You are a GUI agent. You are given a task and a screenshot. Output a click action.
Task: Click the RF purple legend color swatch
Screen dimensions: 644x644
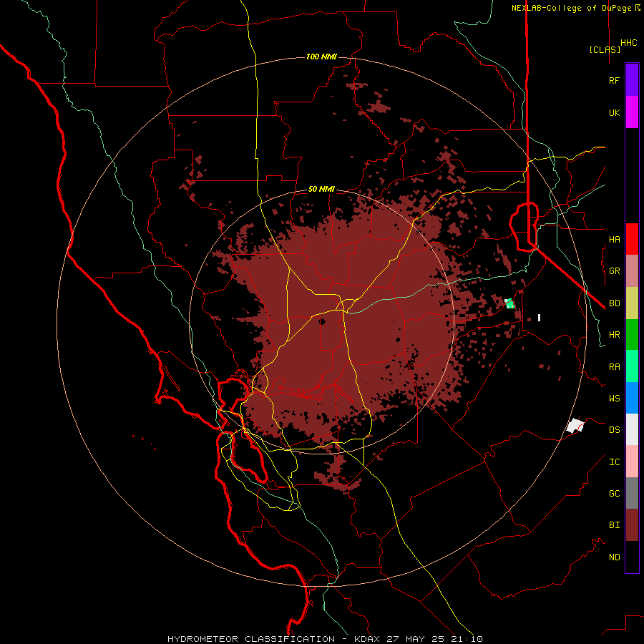[632, 80]
